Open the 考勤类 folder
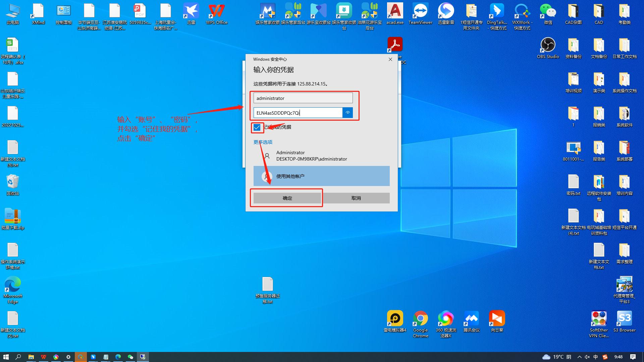 pyautogui.click(x=625, y=14)
